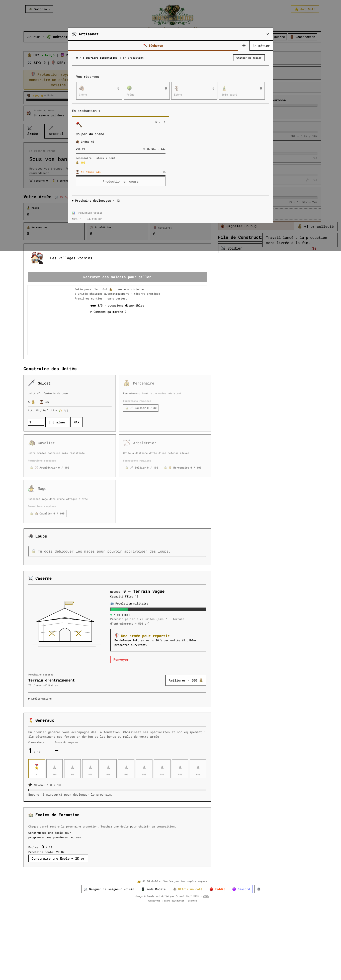
Task: Open the settings gear icon in footer
Action: pyautogui.click(x=259, y=889)
